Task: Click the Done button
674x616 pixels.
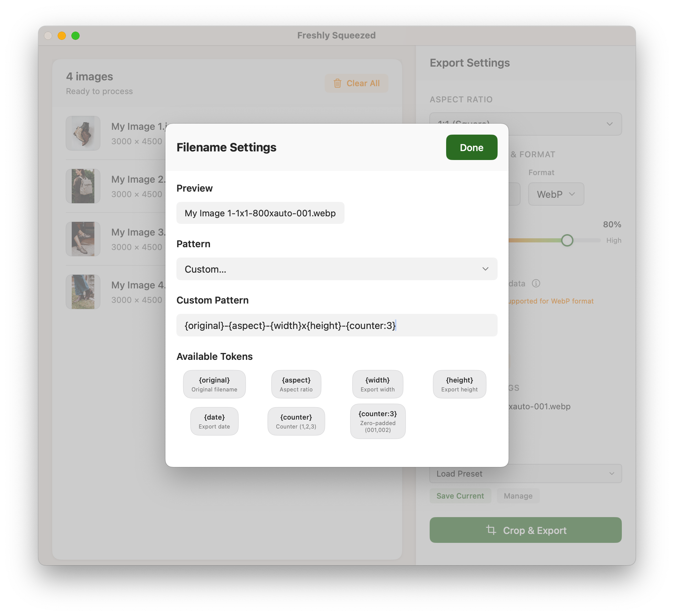Action: click(472, 147)
